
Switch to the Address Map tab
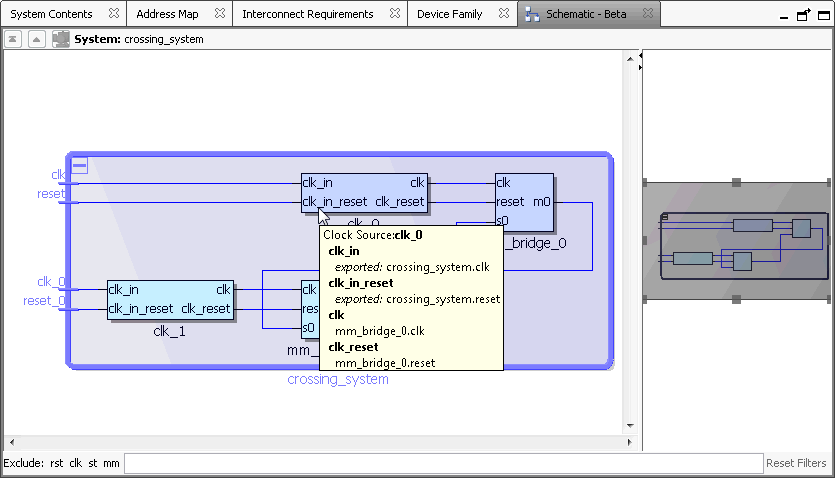tap(167, 14)
